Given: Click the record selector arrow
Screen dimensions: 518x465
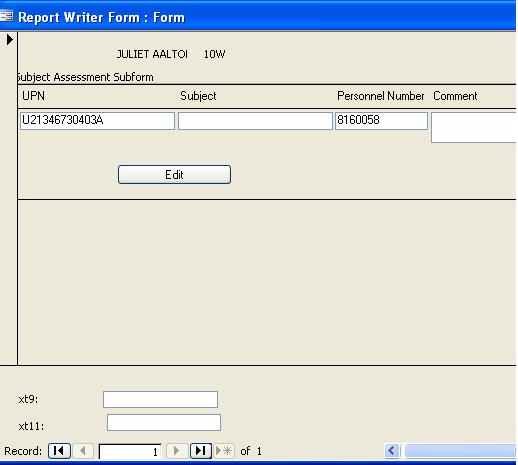Looking at the screenshot, I should tap(10, 40).
